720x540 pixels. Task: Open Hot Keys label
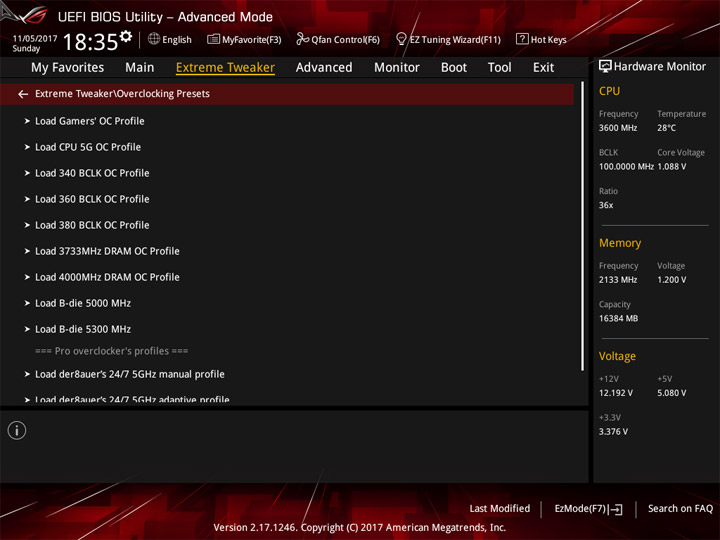549,40
